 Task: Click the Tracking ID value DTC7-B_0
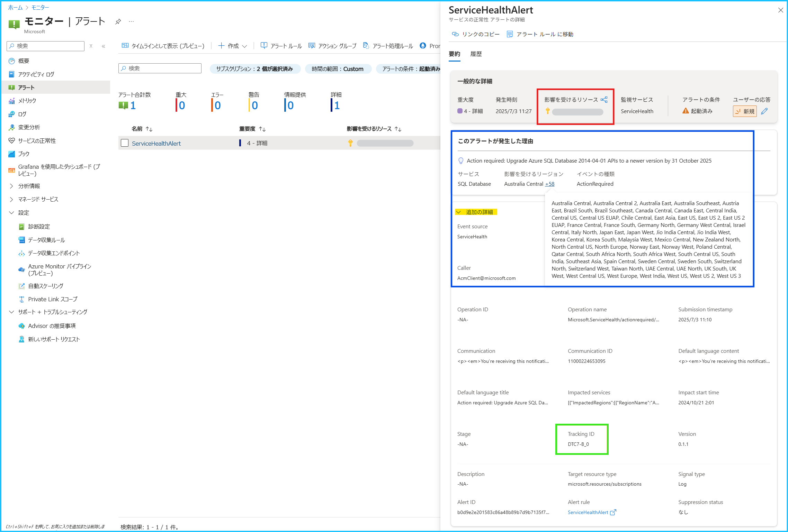(578, 444)
